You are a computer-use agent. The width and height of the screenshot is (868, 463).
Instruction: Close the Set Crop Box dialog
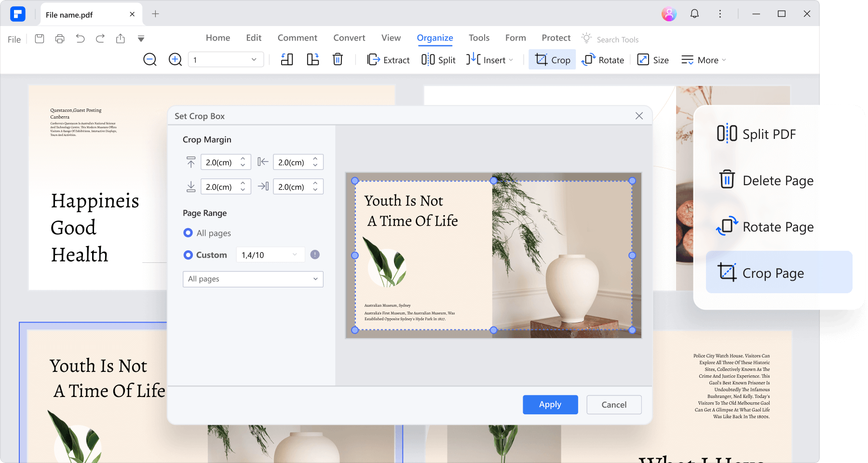pyautogui.click(x=639, y=116)
